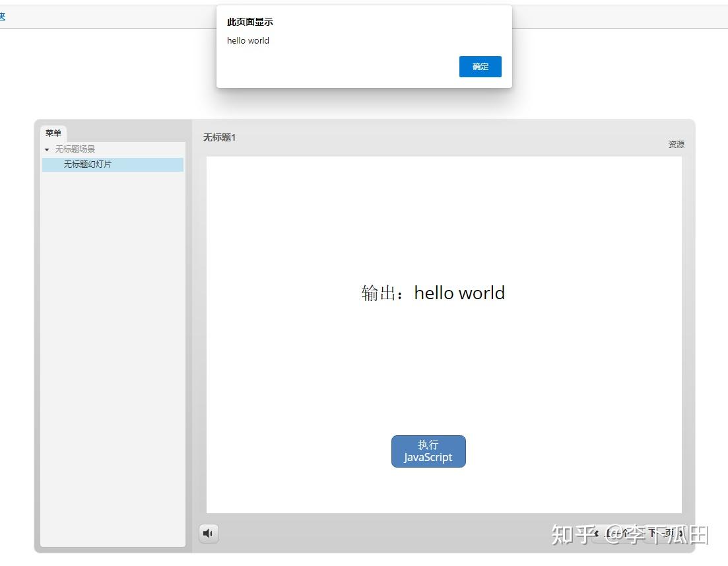The width and height of the screenshot is (728, 566).
Task: Click the right chevron on the next button
Action: coord(680,534)
